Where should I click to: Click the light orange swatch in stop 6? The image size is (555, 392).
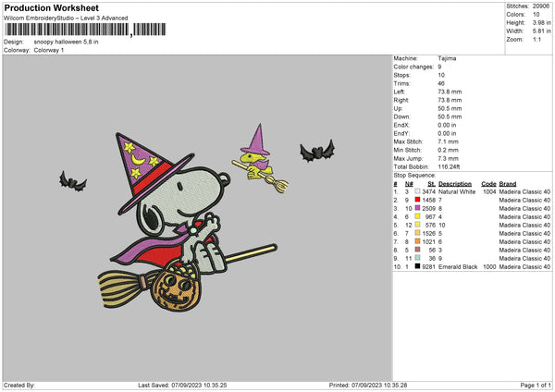(417, 233)
